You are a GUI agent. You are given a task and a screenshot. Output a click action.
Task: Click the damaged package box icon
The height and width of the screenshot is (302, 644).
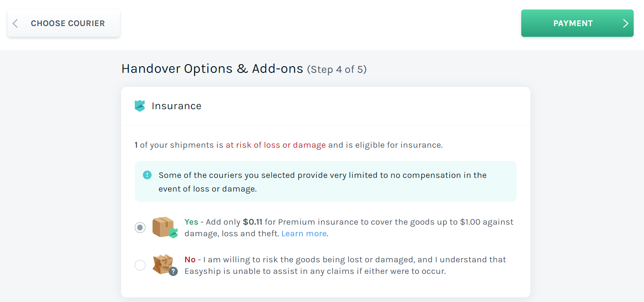click(x=164, y=265)
